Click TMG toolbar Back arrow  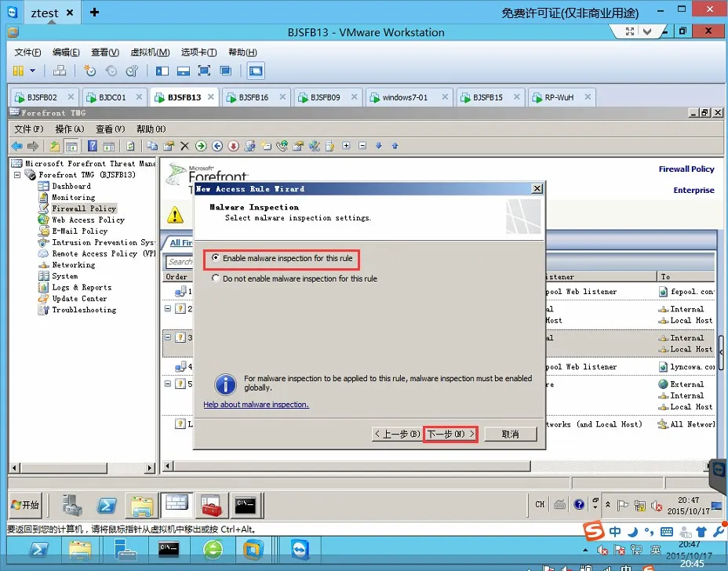point(17,146)
